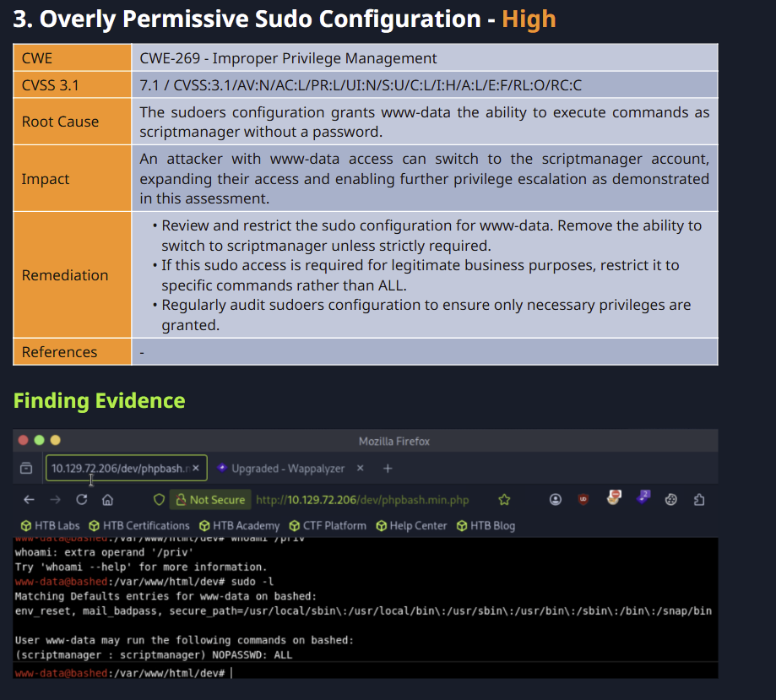This screenshot has width=776, height=700.
Task: Open the CTF Platform bookmark
Action: (328, 526)
